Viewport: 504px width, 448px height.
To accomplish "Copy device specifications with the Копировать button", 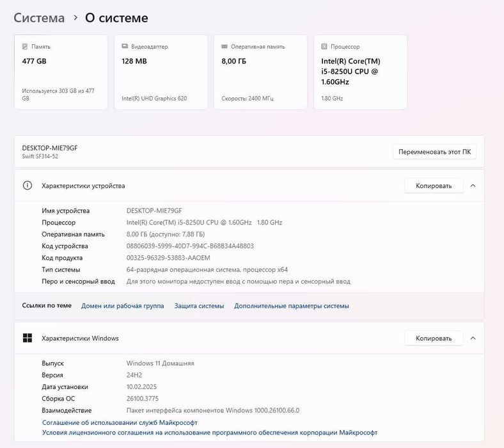I will [x=433, y=186].
